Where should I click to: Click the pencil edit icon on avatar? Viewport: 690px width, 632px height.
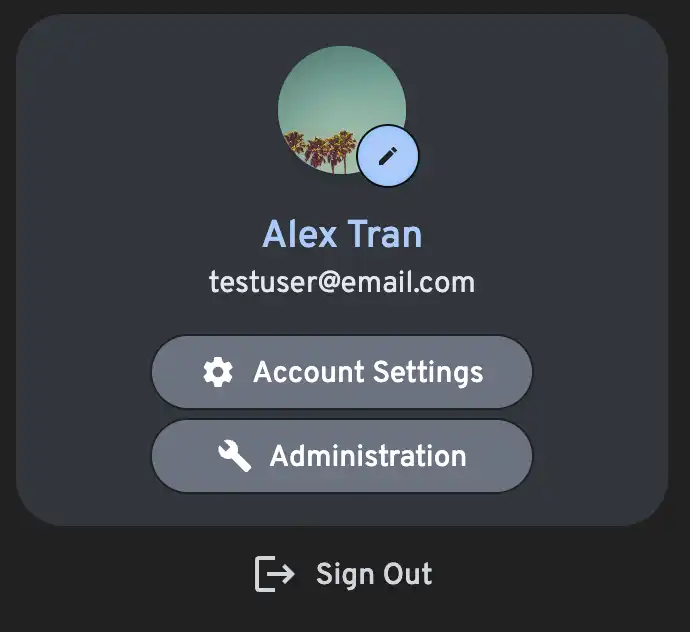[x=388, y=156]
